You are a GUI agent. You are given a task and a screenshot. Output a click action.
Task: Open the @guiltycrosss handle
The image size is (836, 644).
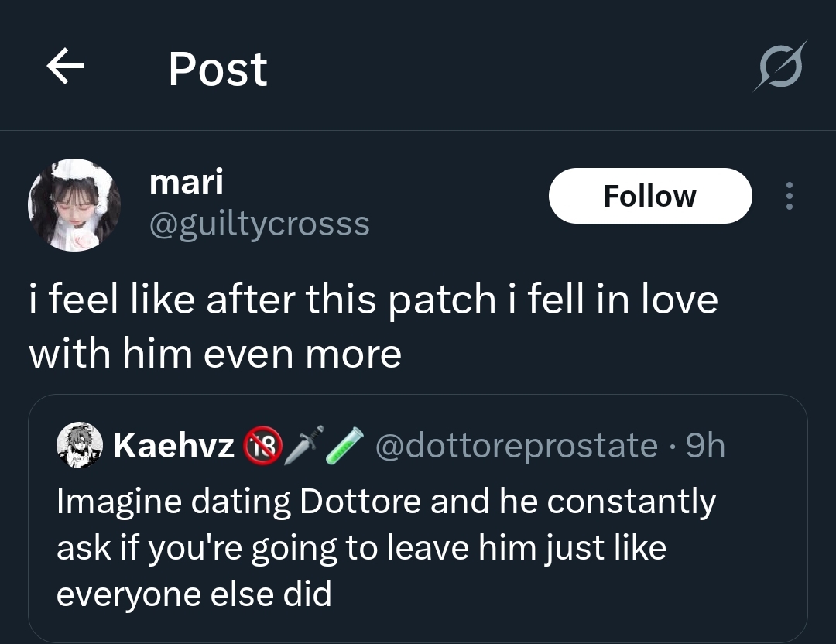tap(259, 224)
